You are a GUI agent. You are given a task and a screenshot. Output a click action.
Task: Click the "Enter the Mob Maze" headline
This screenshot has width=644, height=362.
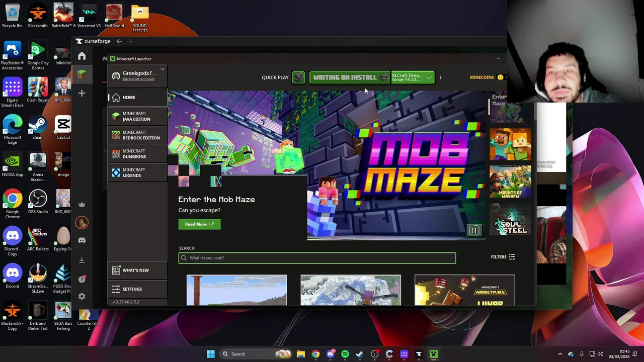216,200
